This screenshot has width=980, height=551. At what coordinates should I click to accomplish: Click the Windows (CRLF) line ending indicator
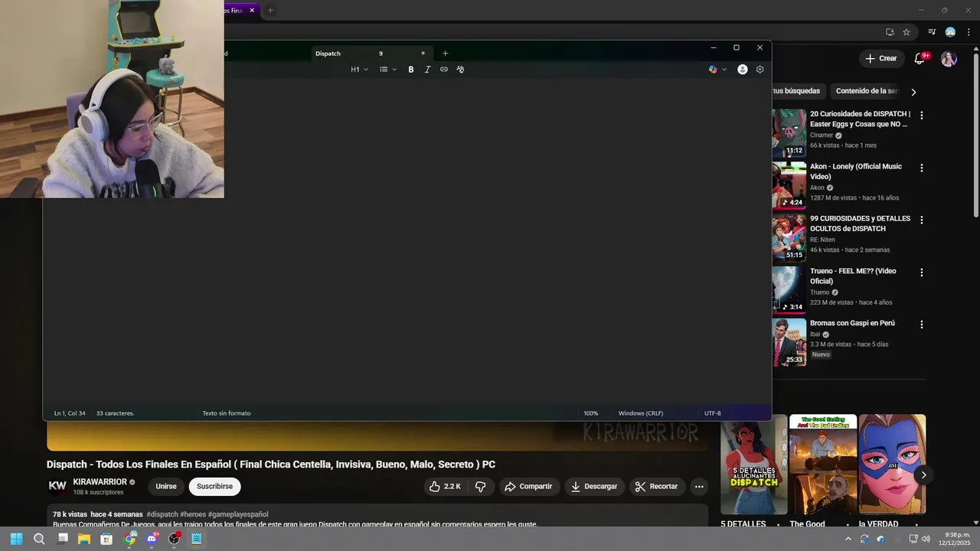641,413
